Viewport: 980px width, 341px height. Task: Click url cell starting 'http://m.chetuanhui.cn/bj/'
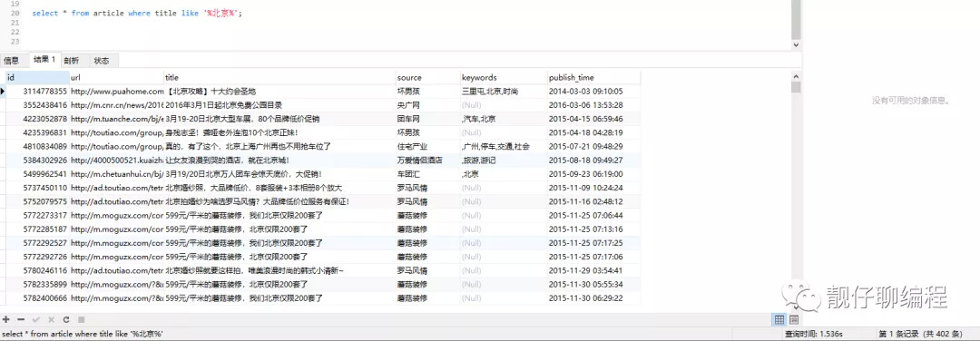pyautogui.click(x=117, y=173)
